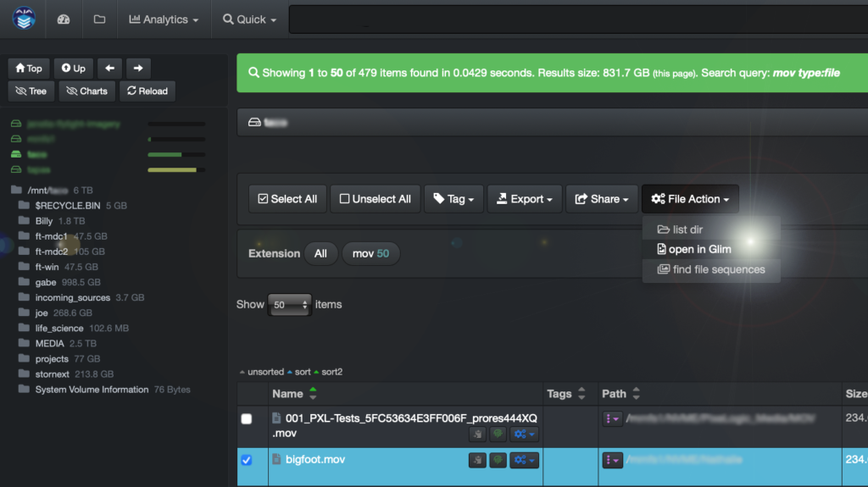
Task: Filter Extension by mov 50
Action: coord(371,253)
